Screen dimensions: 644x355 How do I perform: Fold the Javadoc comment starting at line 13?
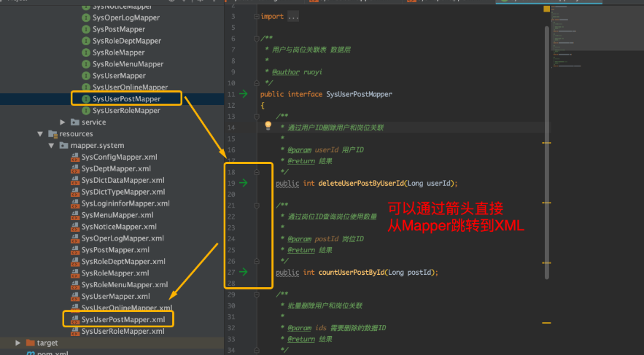257,117
